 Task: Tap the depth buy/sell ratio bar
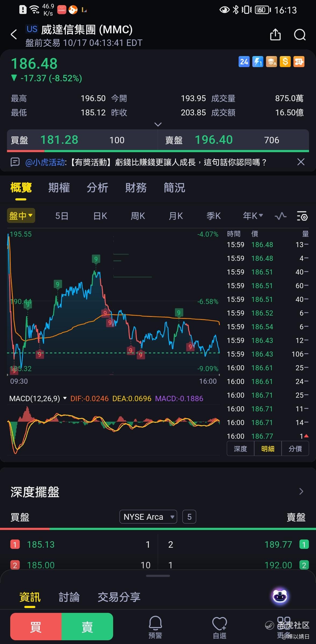click(x=158, y=529)
